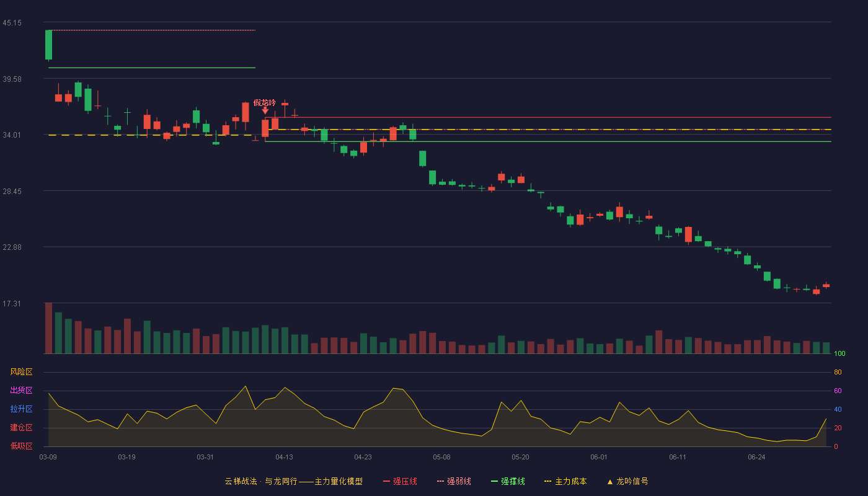The width and height of the screenshot is (868, 496).
Task: Click the 45.15 price axis label
Action: click(x=12, y=23)
